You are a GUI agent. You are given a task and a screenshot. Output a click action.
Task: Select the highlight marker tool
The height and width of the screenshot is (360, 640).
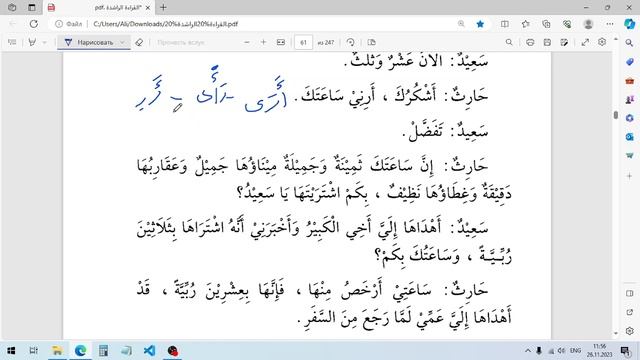coord(32,42)
